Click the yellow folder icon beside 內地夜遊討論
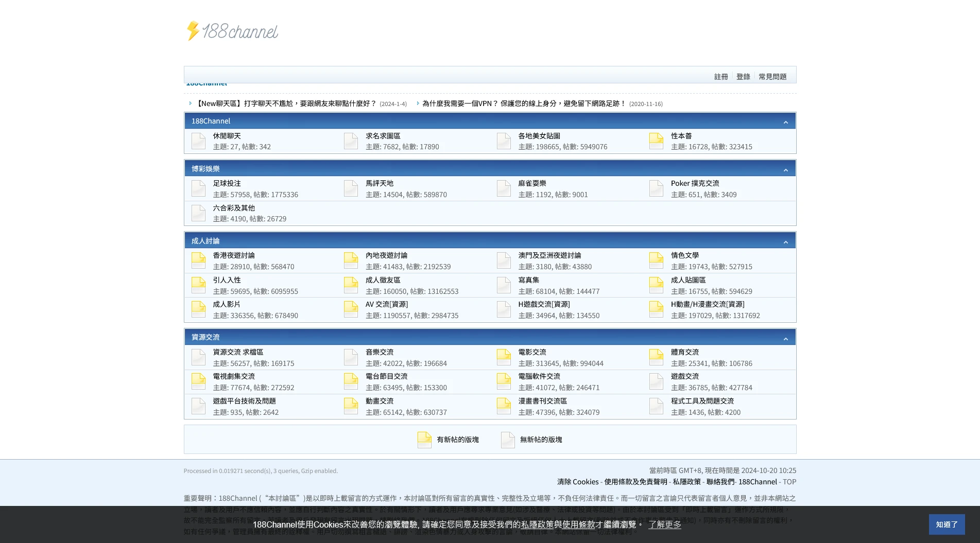Screen dimensions: 980x543 (351, 260)
